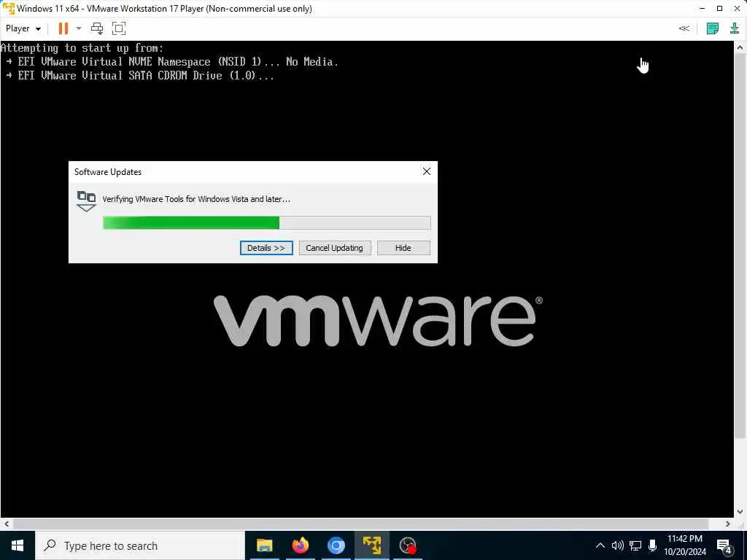Minimize the VMware Player window
The image size is (747, 560).
(702, 9)
